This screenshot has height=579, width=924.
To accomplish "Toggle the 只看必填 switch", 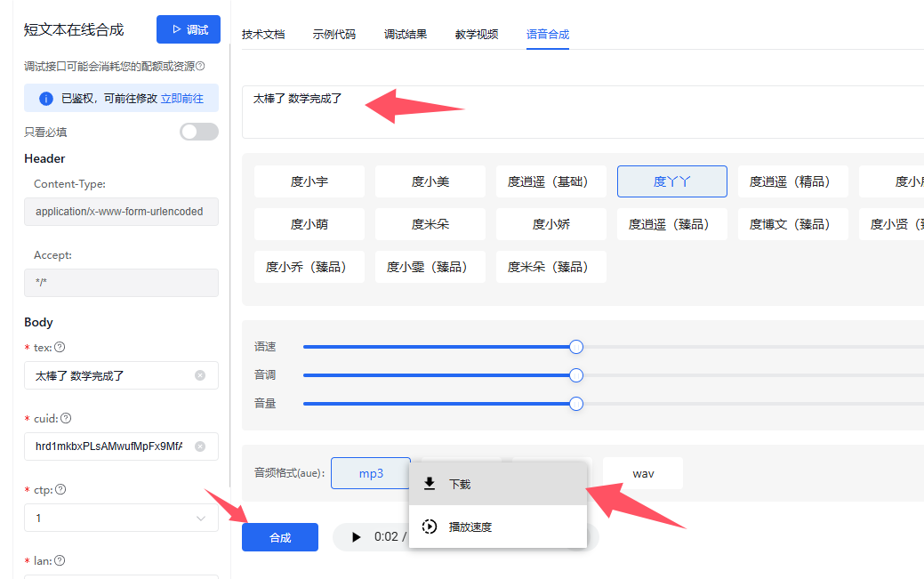I will (x=199, y=132).
